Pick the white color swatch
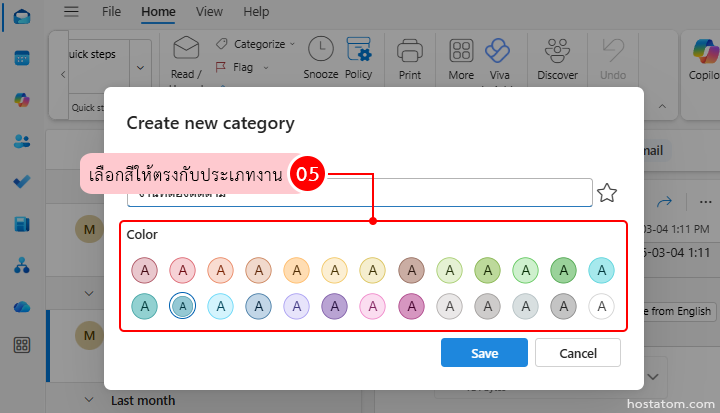 [x=602, y=306]
